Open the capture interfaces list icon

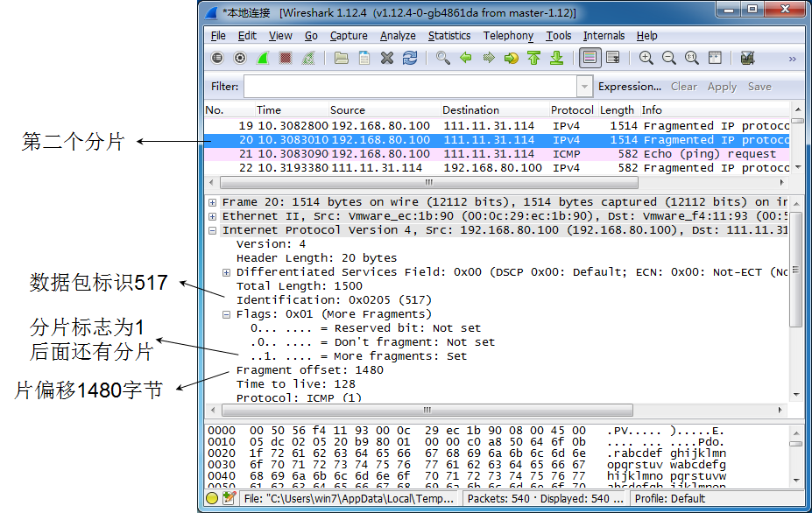pyautogui.click(x=217, y=58)
